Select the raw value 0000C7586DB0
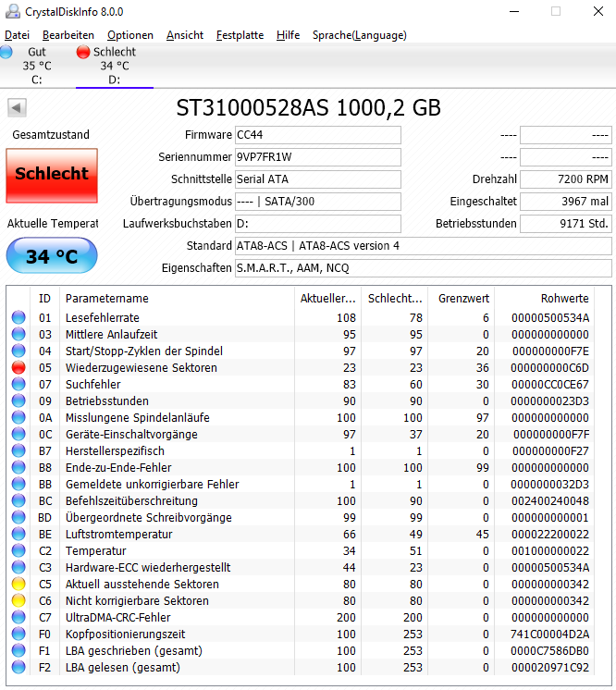The image size is (616, 690). (549, 651)
